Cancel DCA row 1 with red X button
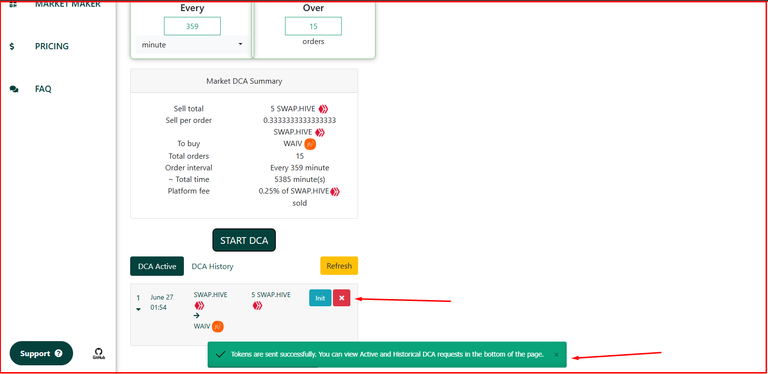The image size is (768, 374). [x=341, y=298]
